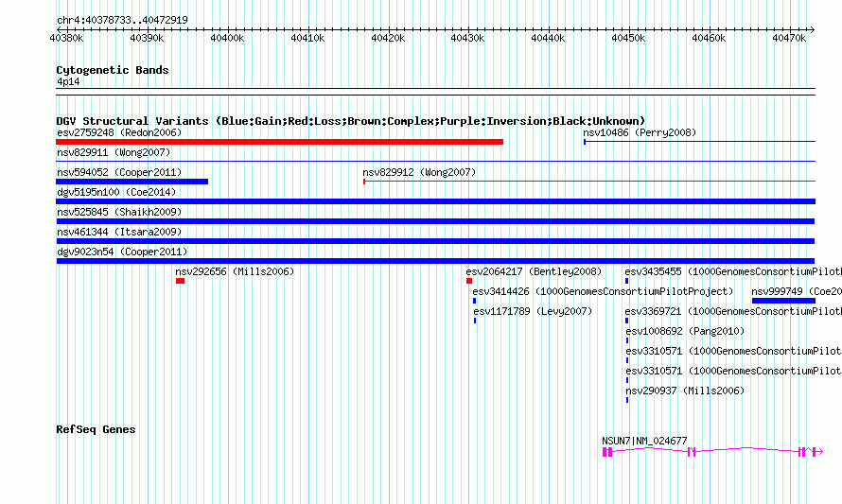Select the 40450k ruler position label
This screenshot has width=842, height=504.
(629, 38)
